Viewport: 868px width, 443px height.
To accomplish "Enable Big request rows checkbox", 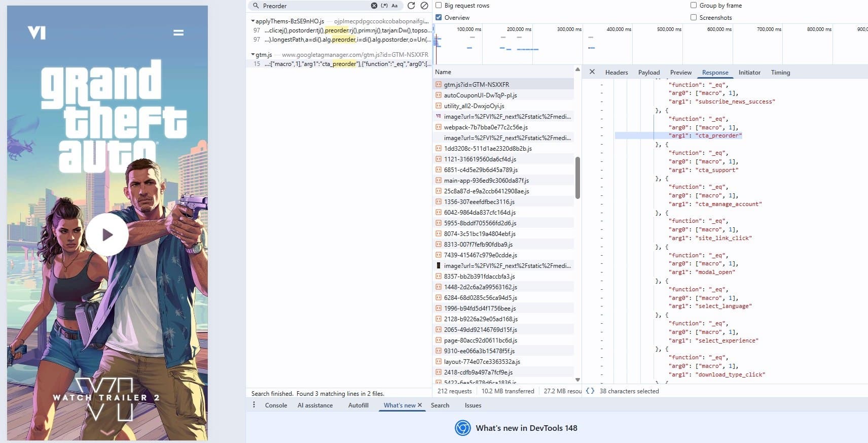I will (x=439, y=5).
